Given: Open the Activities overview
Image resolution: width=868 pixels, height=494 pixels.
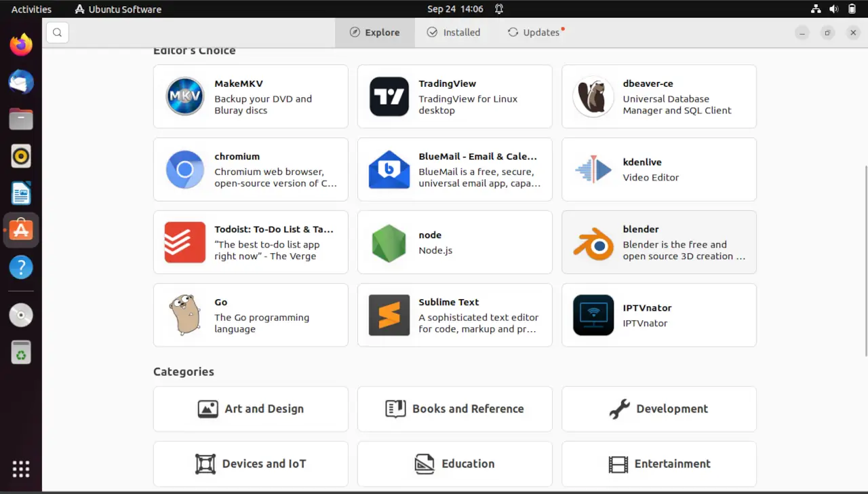Looking at the screenshot, I should tap(31, 9).
